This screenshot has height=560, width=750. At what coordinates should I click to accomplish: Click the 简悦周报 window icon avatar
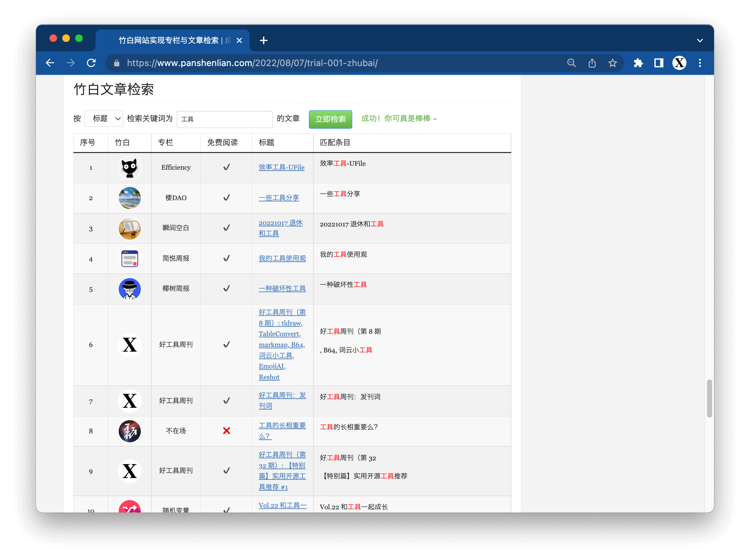click(130, 259)
